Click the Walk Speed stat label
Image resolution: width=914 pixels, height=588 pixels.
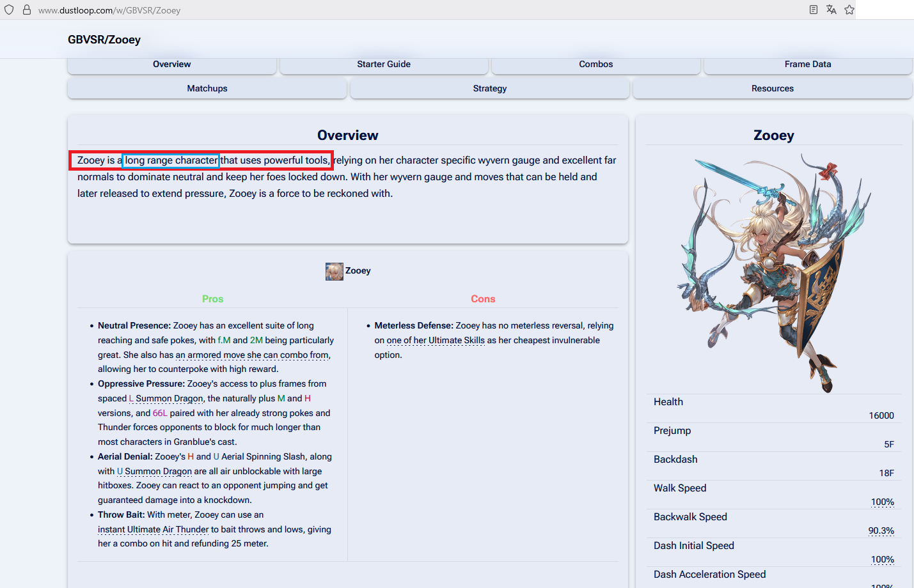click(680, 488)
